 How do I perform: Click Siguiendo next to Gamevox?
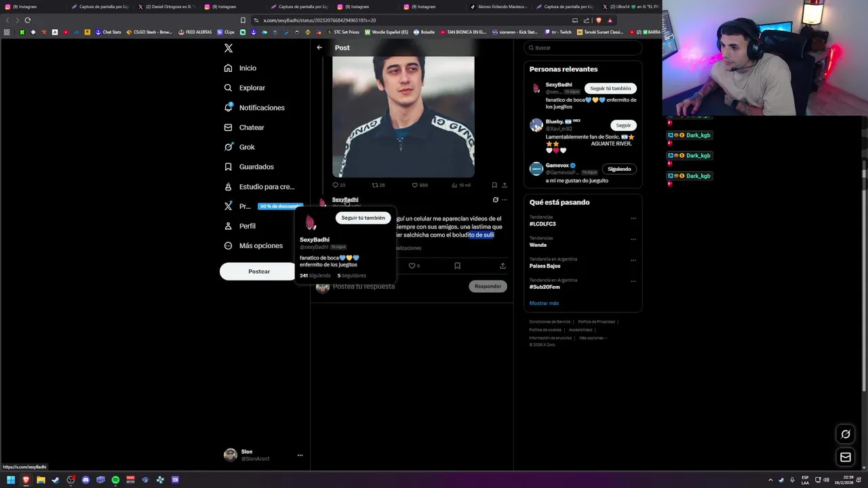(619, 169)
